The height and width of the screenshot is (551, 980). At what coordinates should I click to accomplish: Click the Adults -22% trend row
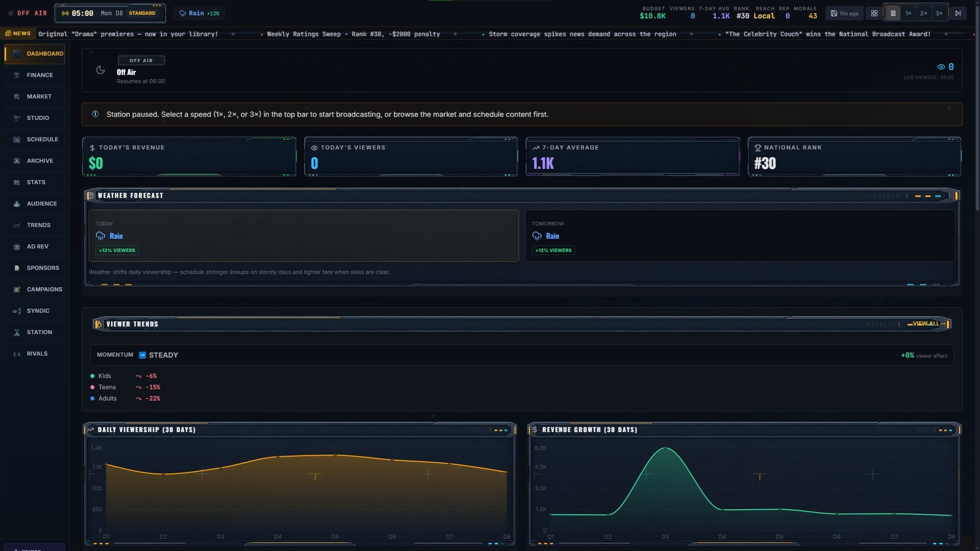click(x=126, y=398)
